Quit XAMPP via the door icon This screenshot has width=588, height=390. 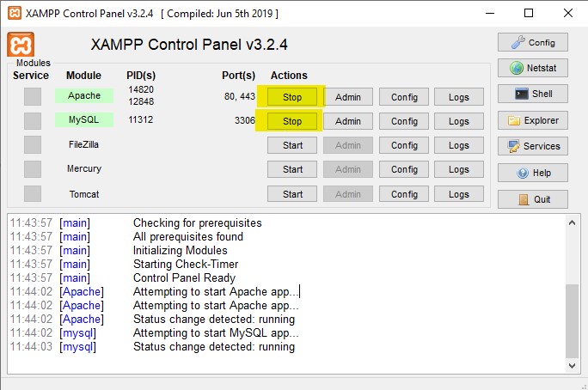point(532,199)
